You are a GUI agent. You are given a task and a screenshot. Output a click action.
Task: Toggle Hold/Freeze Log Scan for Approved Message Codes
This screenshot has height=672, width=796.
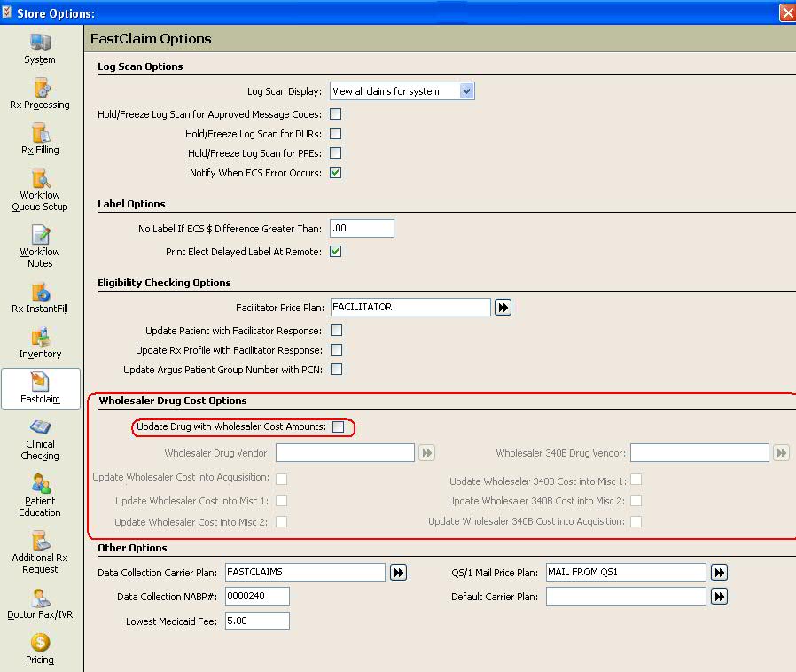pos(336,114)
